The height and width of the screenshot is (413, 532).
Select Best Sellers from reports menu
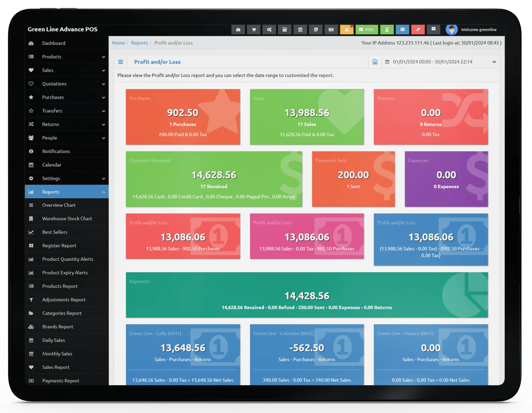[x=54, y=232]
